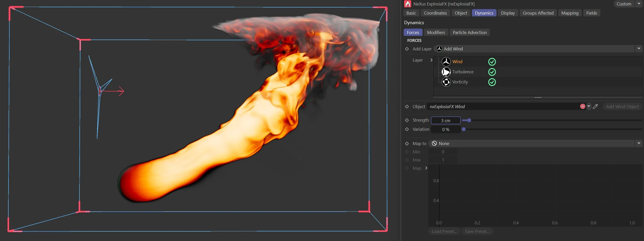
Task: Click the Save Preset button
Action: [x=477, y=231]
